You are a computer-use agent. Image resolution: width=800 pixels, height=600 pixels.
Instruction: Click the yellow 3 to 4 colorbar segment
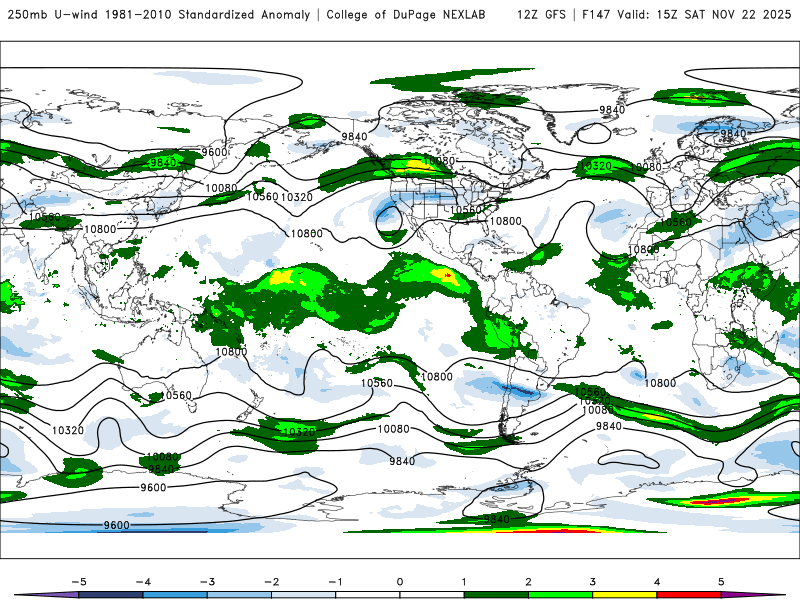pos(624,595)
